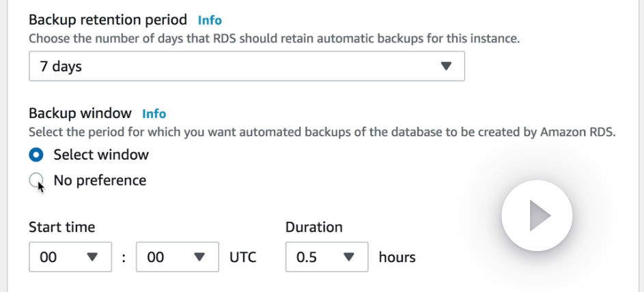Click the "No preference" option label text
Screen dimensions: 644x292
click(x=100, y=180)
